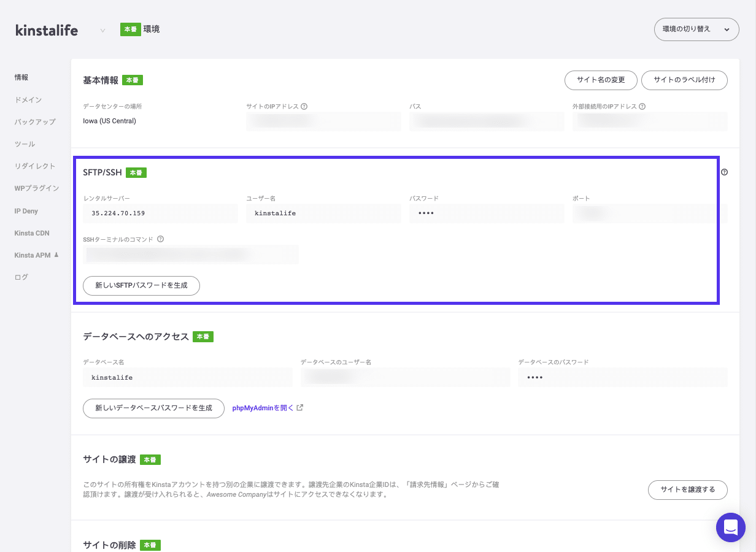Open help tooltip for サイトのIPアドレス
Screen dimensions: 756x552
(305, 105)
